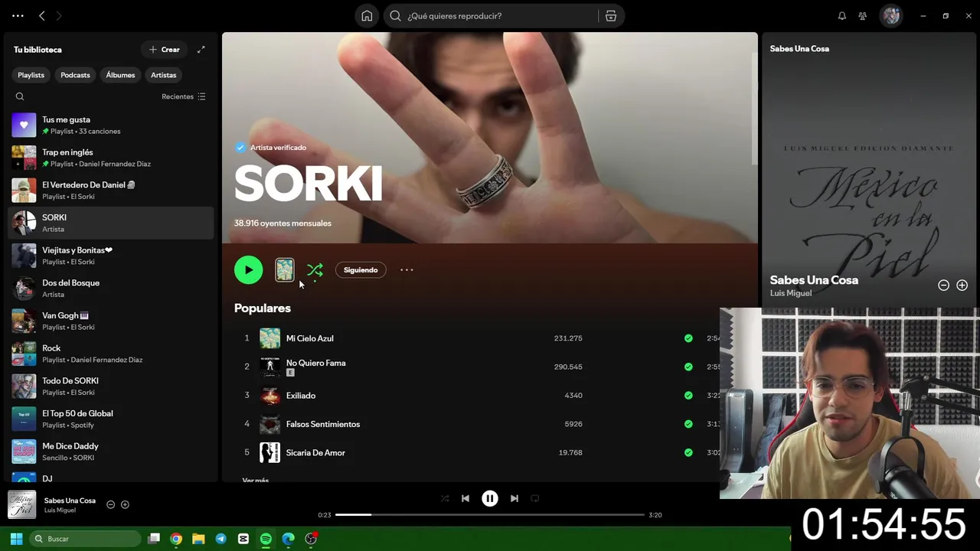Open Todo De SORKI playlist
Image resolution: width=980 pixels, height=551 pixels.
[x=111, y=386]
